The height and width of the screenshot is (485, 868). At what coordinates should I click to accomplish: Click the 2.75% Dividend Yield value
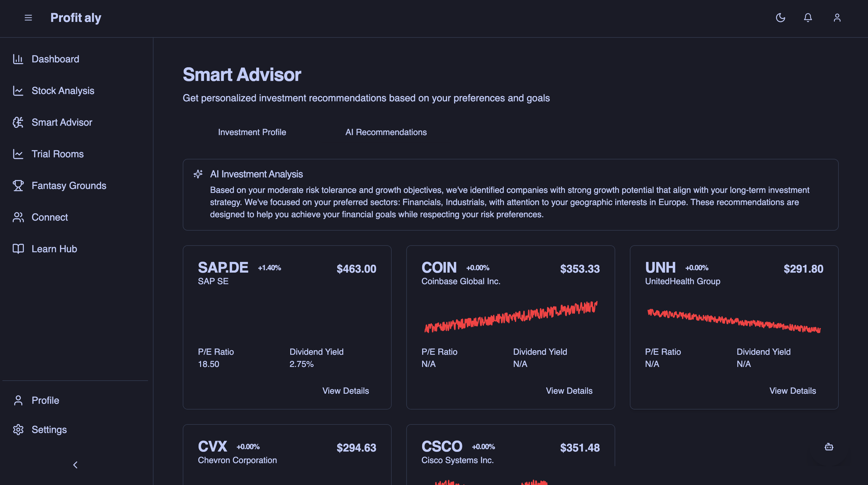[x=302, y=364]
